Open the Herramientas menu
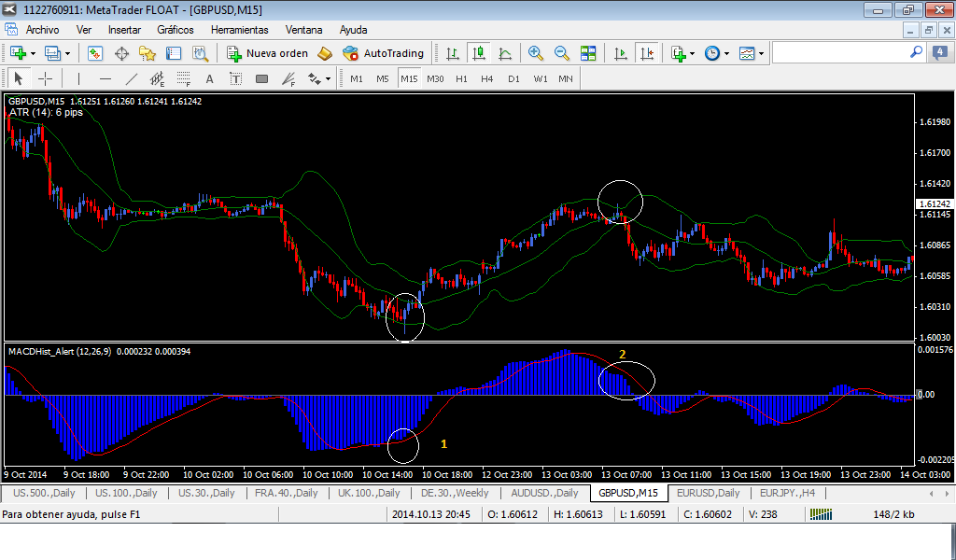 click(x=239, y=30)
